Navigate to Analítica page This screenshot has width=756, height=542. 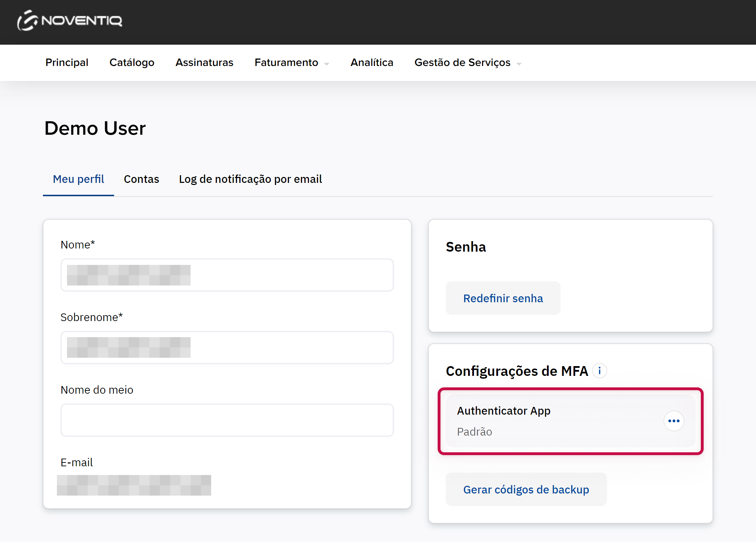(372, 62)
